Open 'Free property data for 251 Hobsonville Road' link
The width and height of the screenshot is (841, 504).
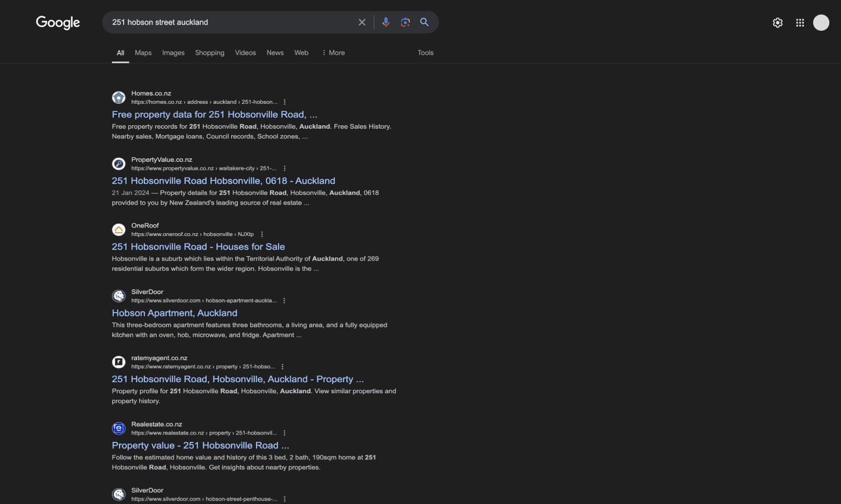point(215,115)
